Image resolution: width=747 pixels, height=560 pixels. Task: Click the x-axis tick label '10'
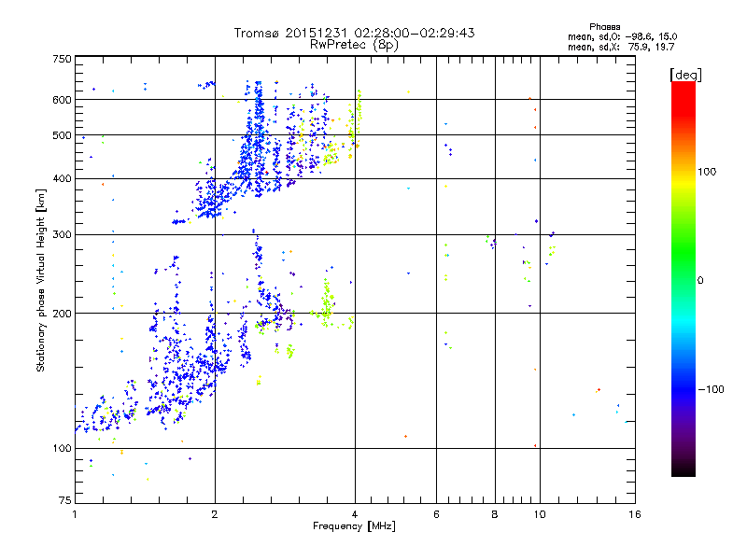(540, 514)
